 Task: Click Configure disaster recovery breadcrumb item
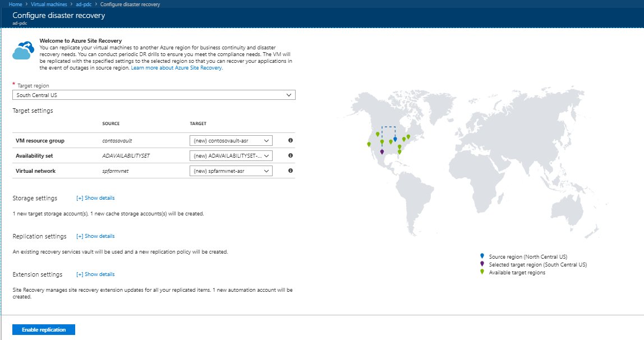[130, 4]
